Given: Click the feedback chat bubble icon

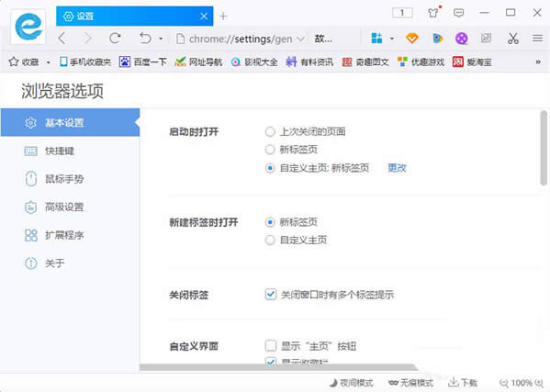Looking at the screenshot, I should tap(458, 14).
